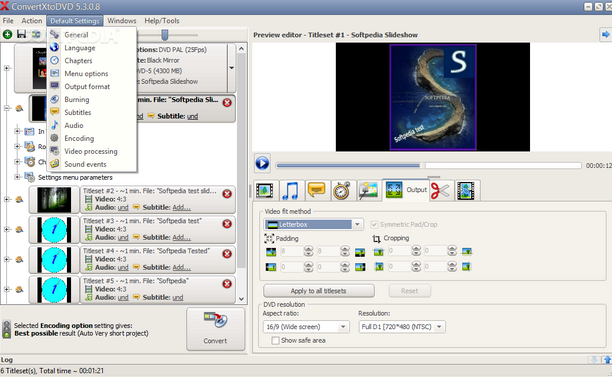Remove Titleset #5 with red X icon

click(x=227, y=284)
